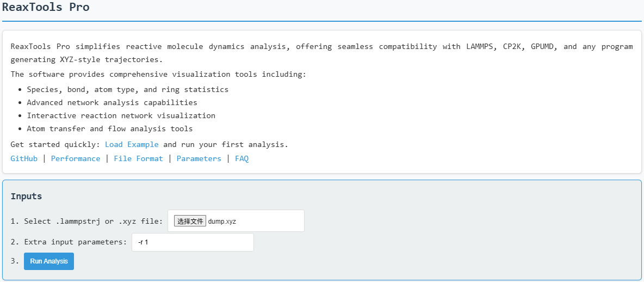The image size is (644, 282).
Task: Go to the File Format link
Action: (138, 158)
